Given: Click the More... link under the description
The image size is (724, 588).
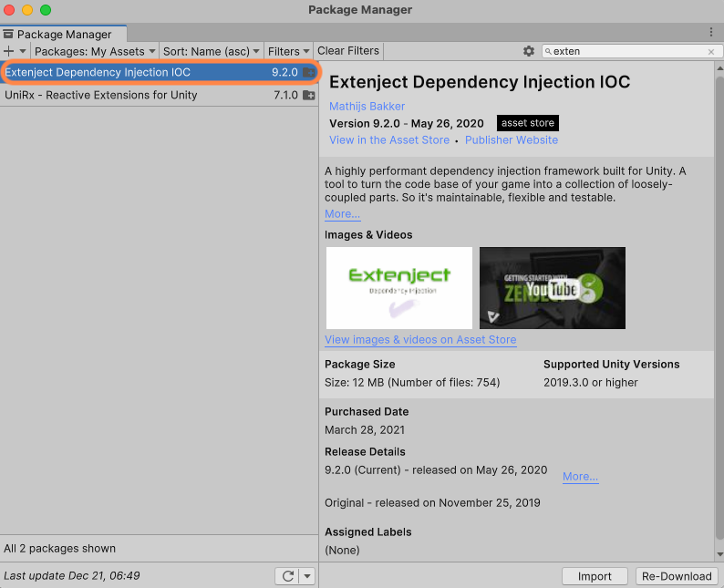Looking at the screenshot, I should tap(342, 214).
